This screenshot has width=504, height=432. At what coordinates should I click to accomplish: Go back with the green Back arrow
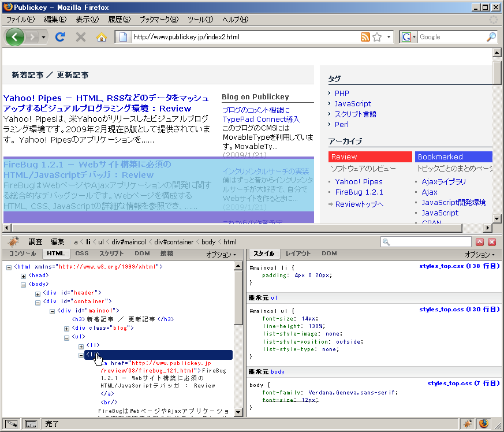tap(15, 37)
